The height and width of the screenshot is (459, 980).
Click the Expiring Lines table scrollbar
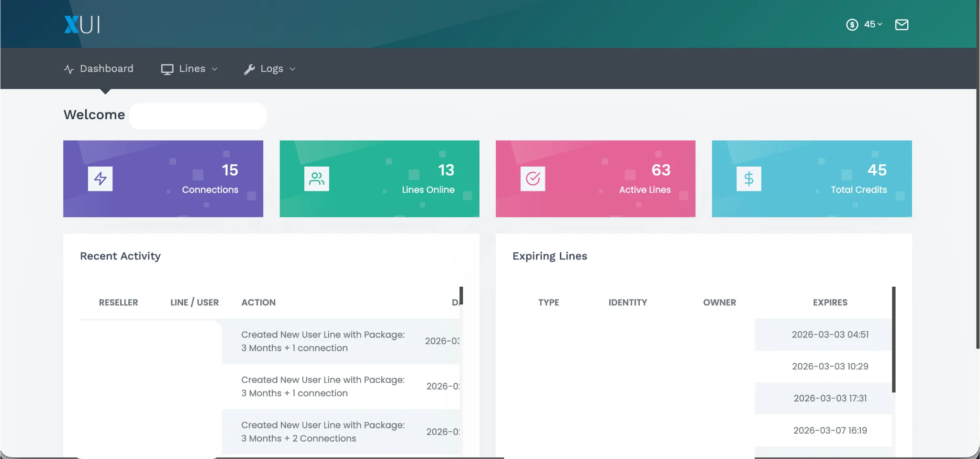893,340
